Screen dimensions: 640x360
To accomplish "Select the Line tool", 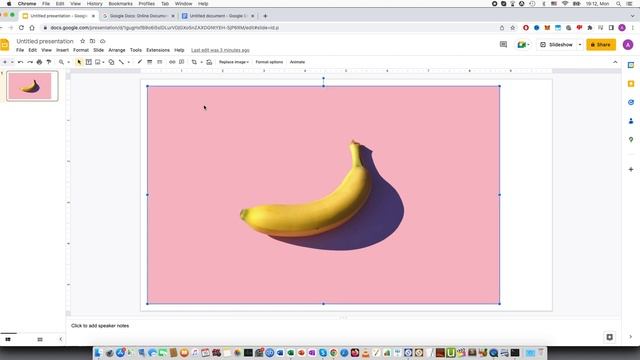I will click(121, 62).
